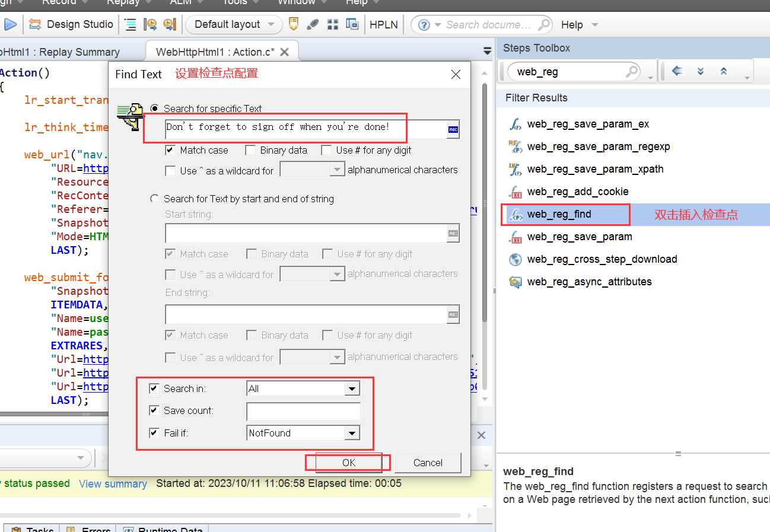Click the specific text input field
The image size is (770, 532).
click(306, 129)
